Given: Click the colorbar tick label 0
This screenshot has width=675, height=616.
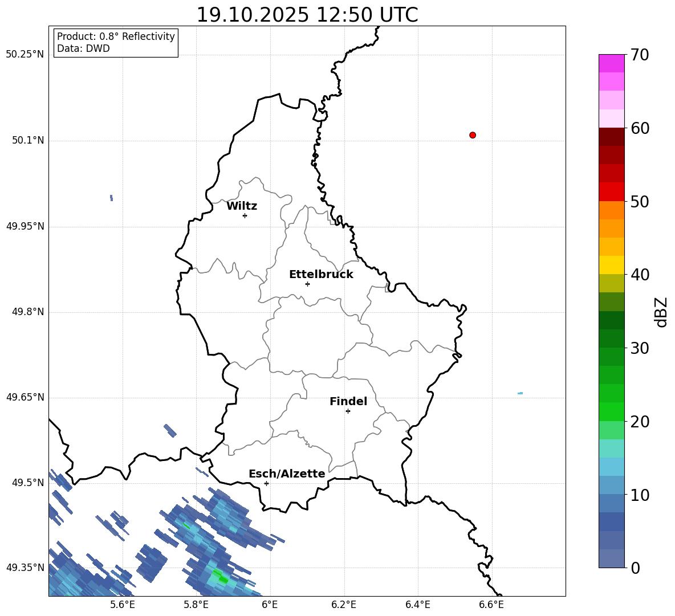Looking at the screenshot, I should point(635,568).
